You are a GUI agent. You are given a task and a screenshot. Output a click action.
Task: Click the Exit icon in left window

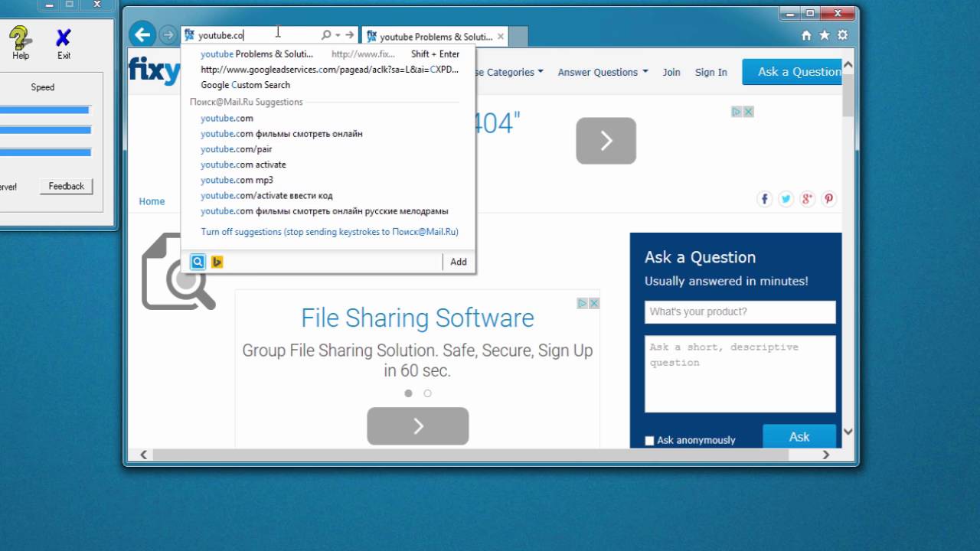point(64,43)
